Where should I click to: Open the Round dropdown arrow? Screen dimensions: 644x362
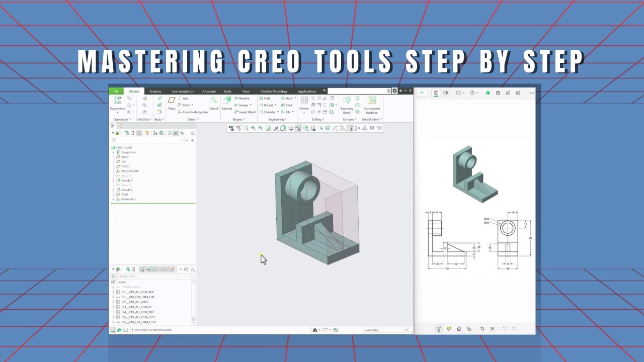coord(276,106)
